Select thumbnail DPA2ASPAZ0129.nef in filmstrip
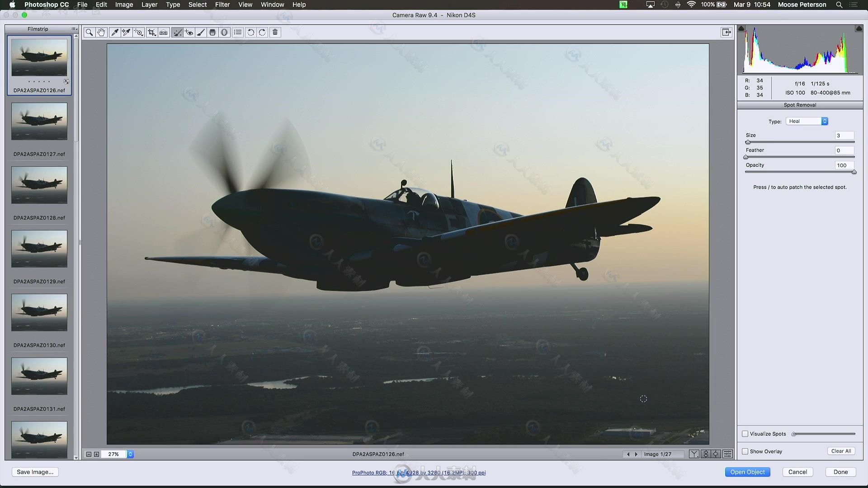This screenshot has height=488, width=868. pyautogui.click(x=39, y=249)
